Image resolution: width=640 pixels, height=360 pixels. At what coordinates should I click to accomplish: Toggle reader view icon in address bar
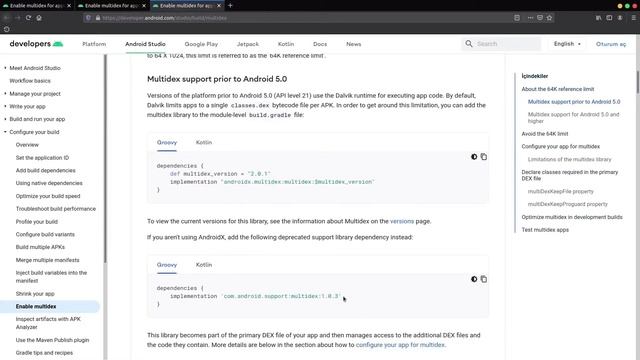[x=517, y=18]
